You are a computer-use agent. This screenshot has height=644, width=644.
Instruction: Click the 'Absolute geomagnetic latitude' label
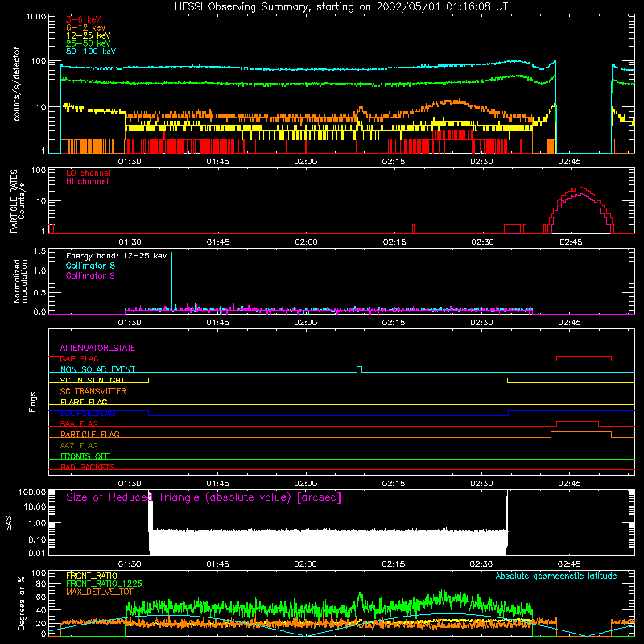point(556,576)
